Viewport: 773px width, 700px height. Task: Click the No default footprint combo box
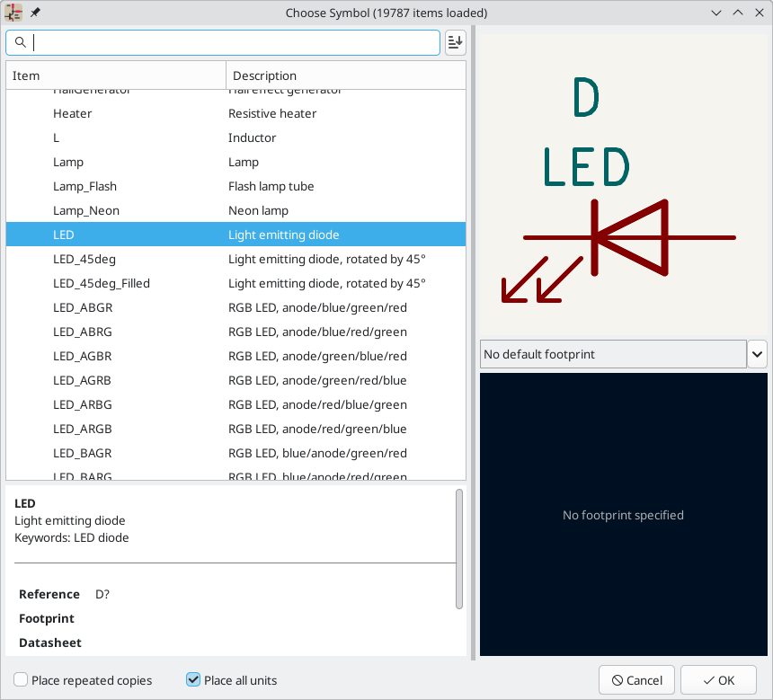click(x=613, y=354)
